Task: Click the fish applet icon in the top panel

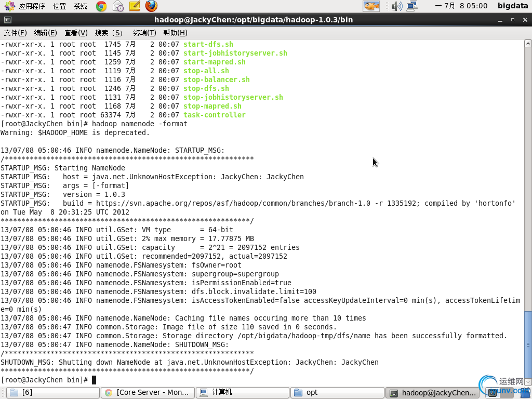Action: pyautogui.click(x=371, y=6)
